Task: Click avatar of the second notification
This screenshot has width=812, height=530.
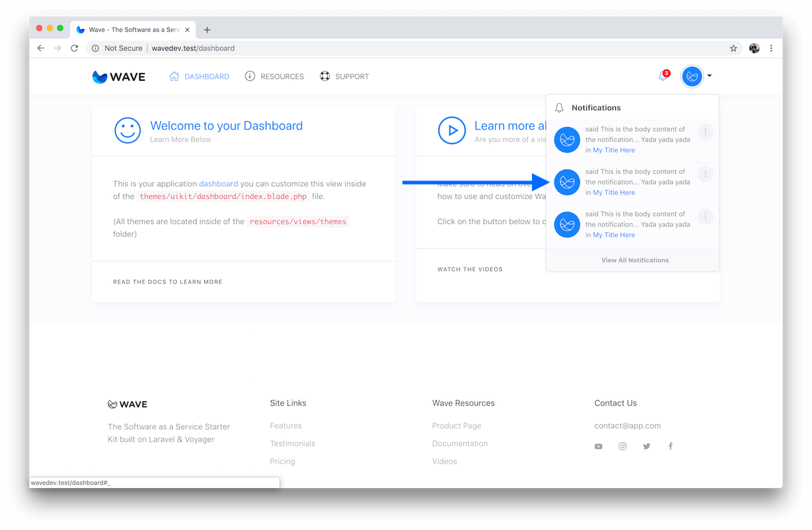Action: point(567,182)
